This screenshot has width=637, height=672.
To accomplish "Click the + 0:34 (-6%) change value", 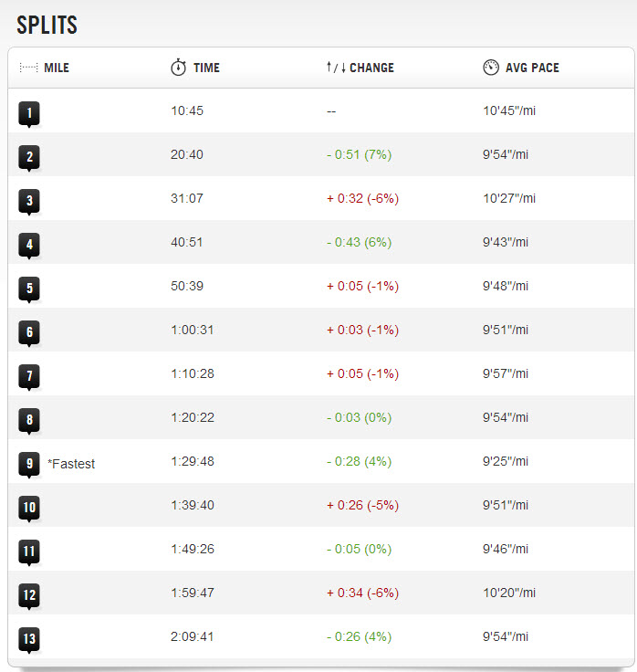I will coord(362,593).
